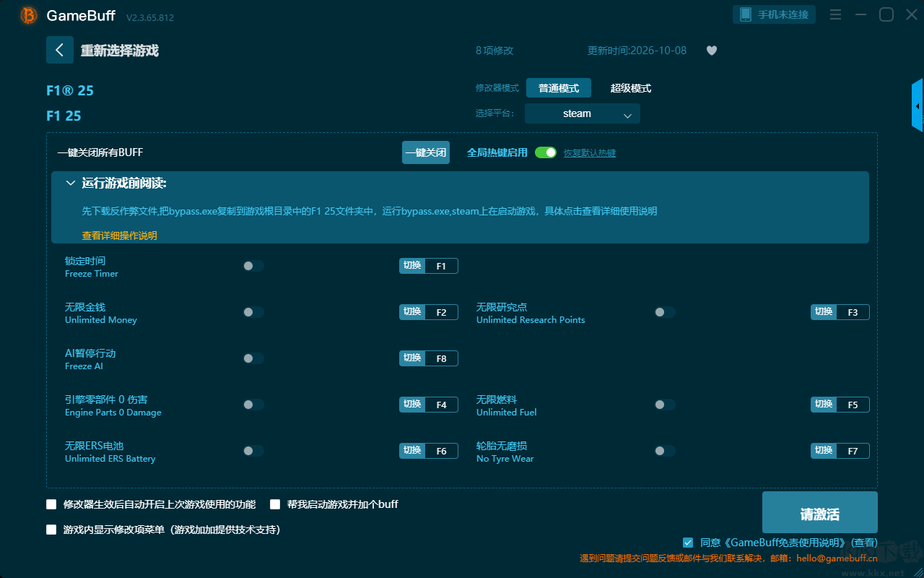
Task: Check the 修改器生效后自动开启 checkbox
Action: [x=51, y=504]
